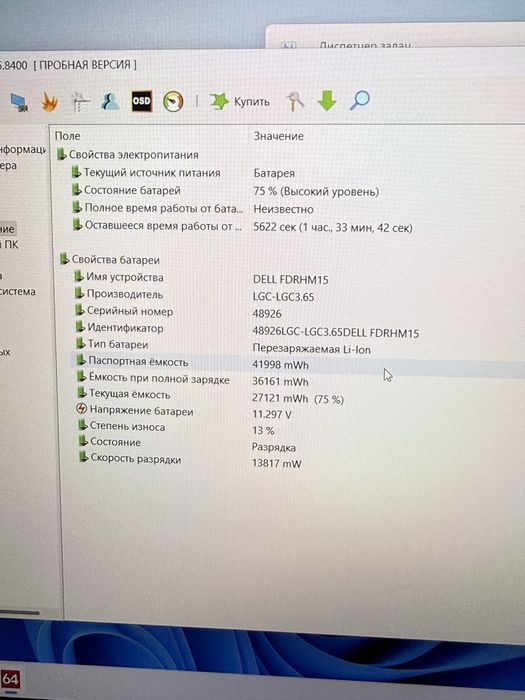This screenshot has height=700, width=525.
Task: Open the OSD panel icon
Action: [x=142, y=101]
